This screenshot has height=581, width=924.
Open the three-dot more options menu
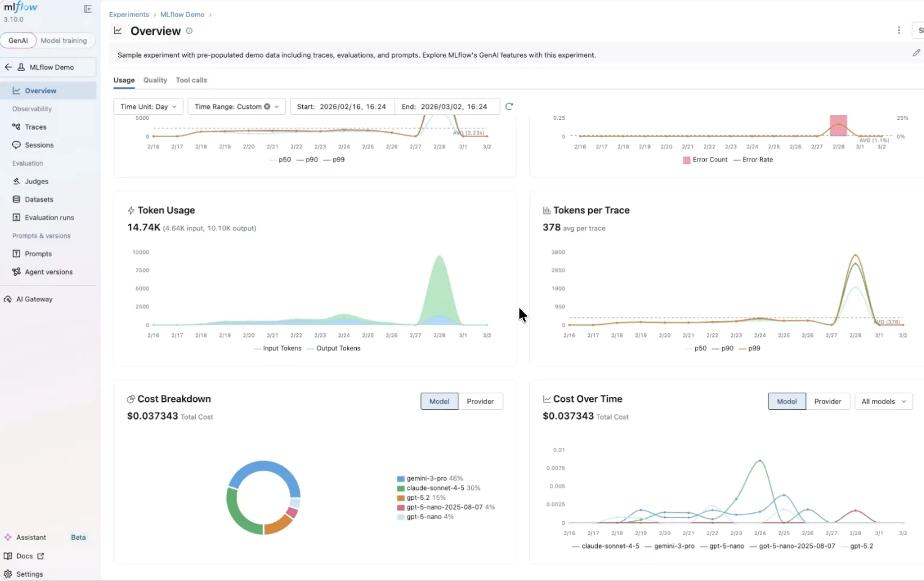[899, 30]
